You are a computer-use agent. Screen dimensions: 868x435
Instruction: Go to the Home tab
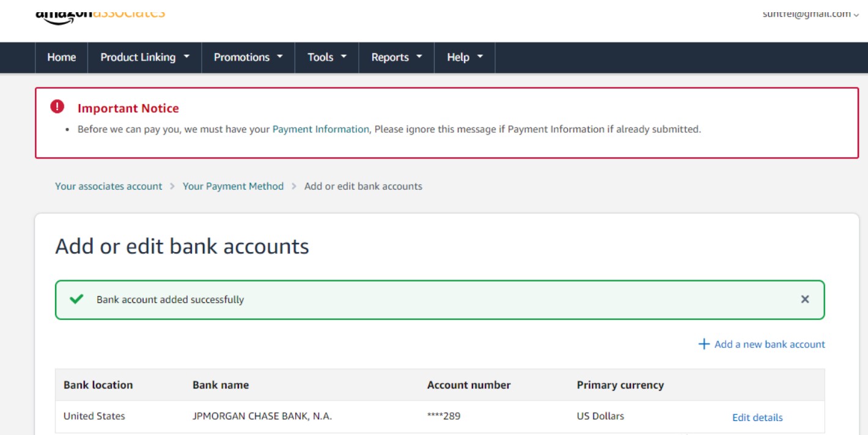[62, 57]
